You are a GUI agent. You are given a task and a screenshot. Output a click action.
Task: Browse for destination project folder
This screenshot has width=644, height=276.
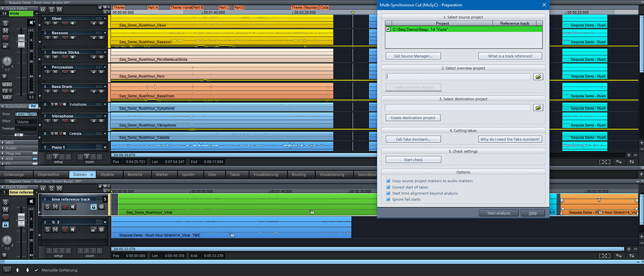coord(538,107)
